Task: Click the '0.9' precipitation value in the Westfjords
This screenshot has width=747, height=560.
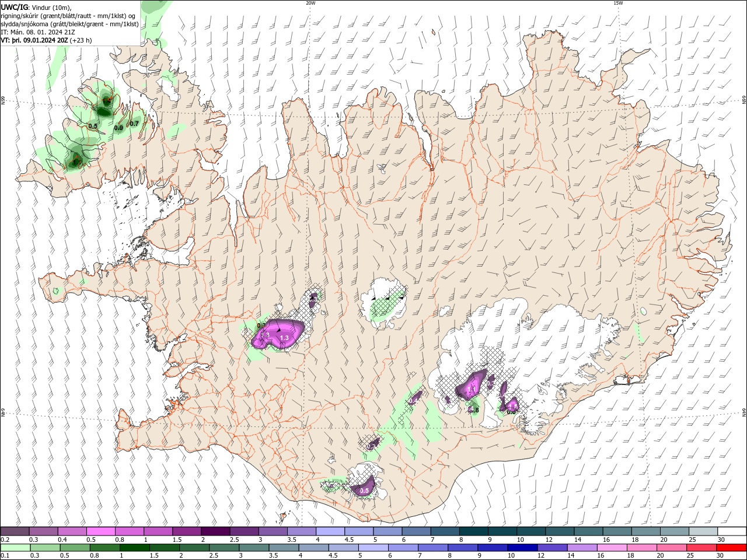Action: 118,128
